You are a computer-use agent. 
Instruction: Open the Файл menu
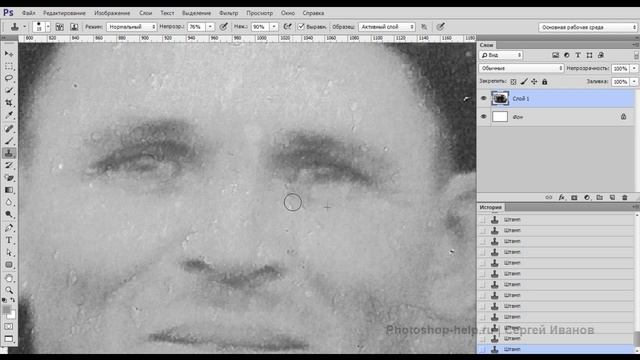coord(29,13)
